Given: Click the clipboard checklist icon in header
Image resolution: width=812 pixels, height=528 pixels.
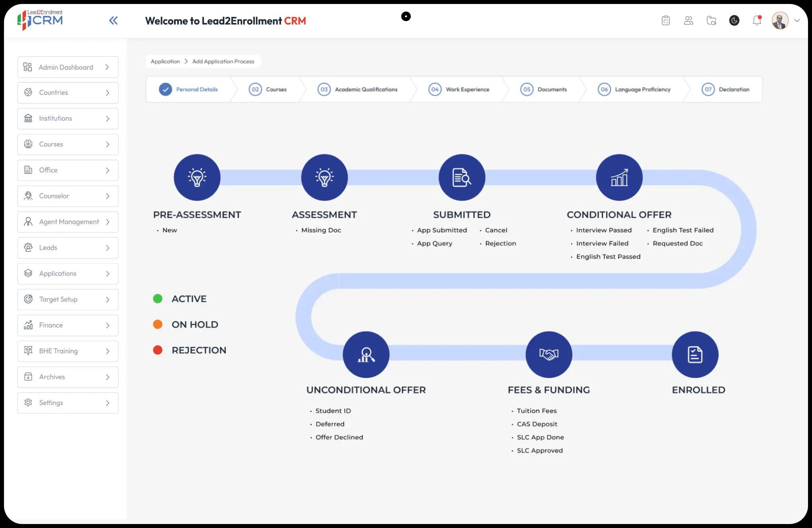Looking at the screenshot, I should [x=666, y=21].
